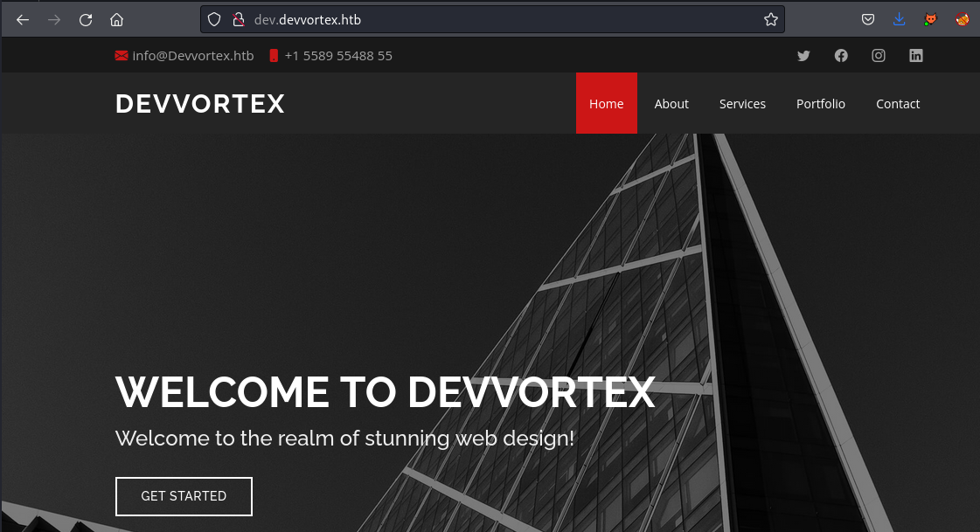The image size is (980, 532).
Task: Open the info@Devvortex.htb email link
Action: coord(192,55)
